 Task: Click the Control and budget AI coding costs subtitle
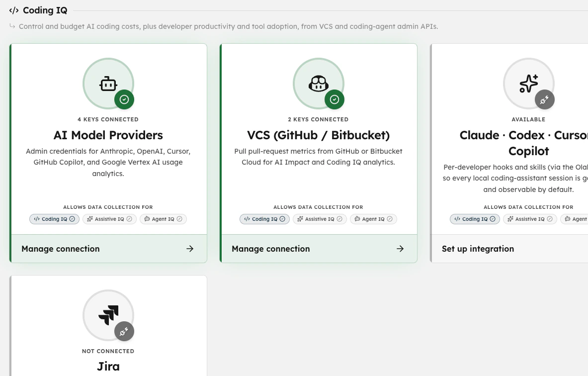[x=228, y=27]
